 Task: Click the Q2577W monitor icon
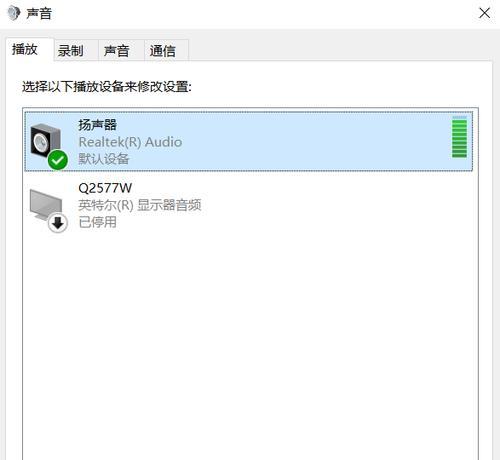pyautogui.click(x=46, y=204)
